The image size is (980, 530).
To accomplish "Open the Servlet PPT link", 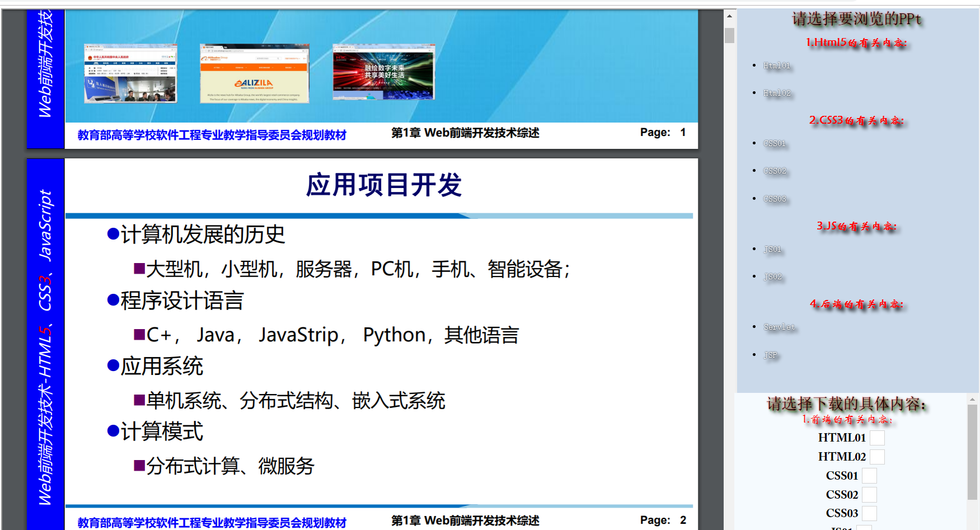I will pos(779,327).
